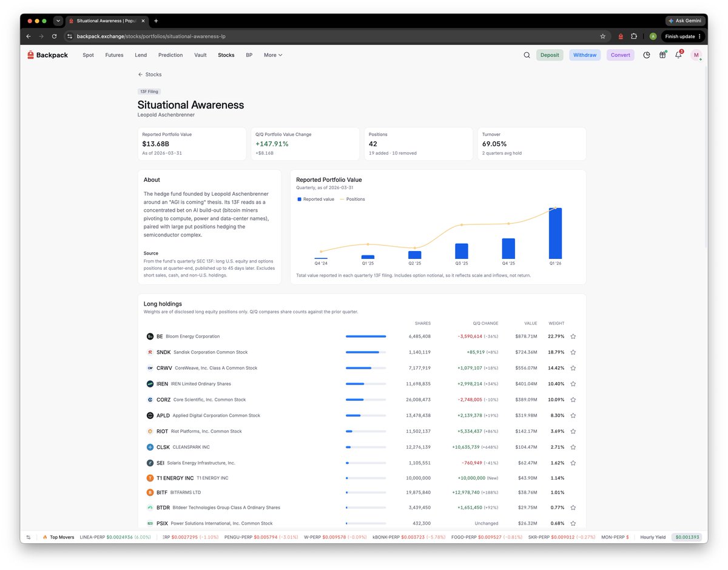
Task: Favorite the CLSK CleanSpark row star
Action: [573, 447]
